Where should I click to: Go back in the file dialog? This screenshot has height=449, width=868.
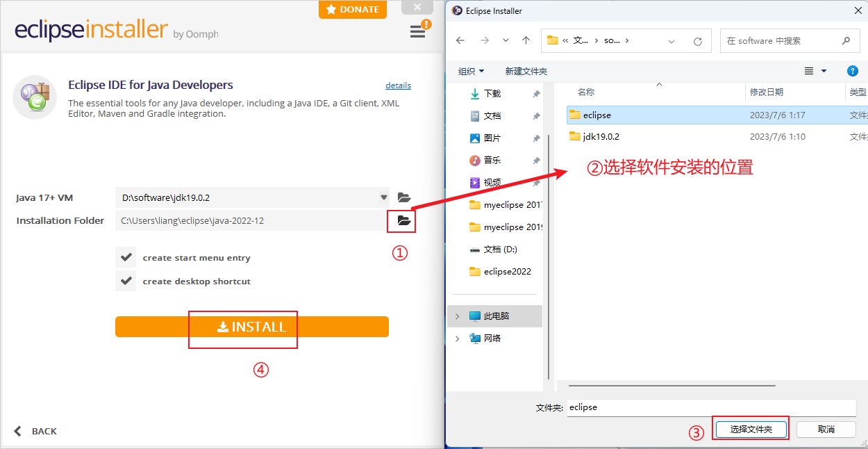[x=460, y=40]
